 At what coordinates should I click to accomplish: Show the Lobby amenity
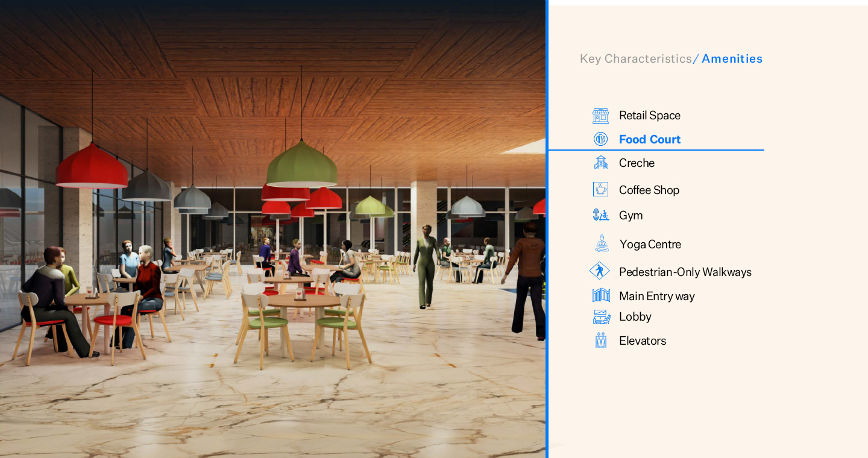coord(635,316)
